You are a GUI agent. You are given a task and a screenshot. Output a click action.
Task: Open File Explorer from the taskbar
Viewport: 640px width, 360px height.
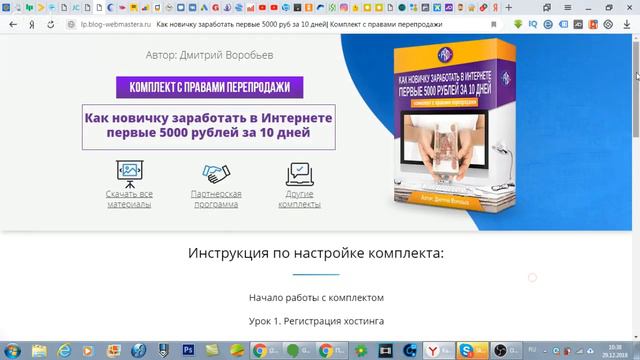(39, 351)
